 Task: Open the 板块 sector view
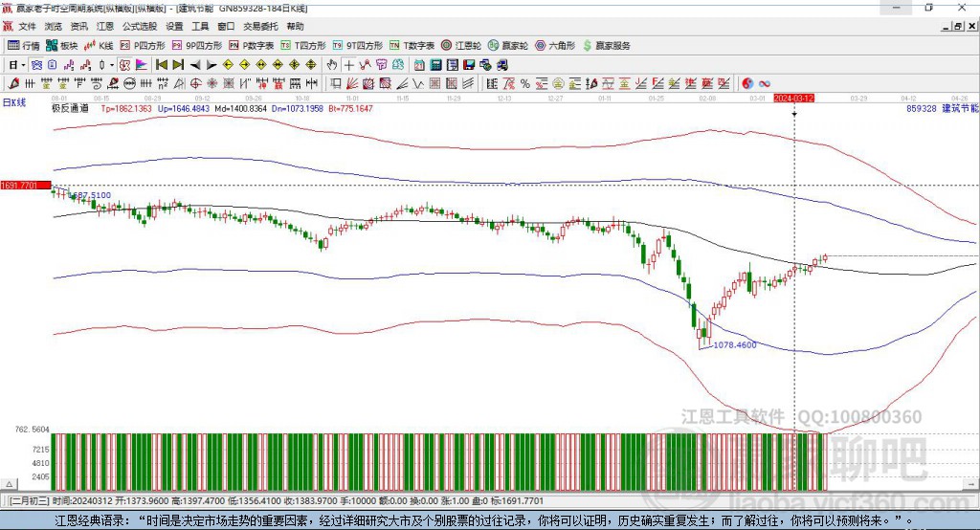61,46
